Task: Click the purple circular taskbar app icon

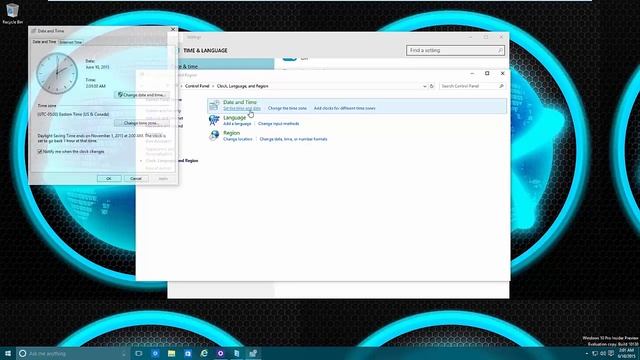Action: click(220, 353)
